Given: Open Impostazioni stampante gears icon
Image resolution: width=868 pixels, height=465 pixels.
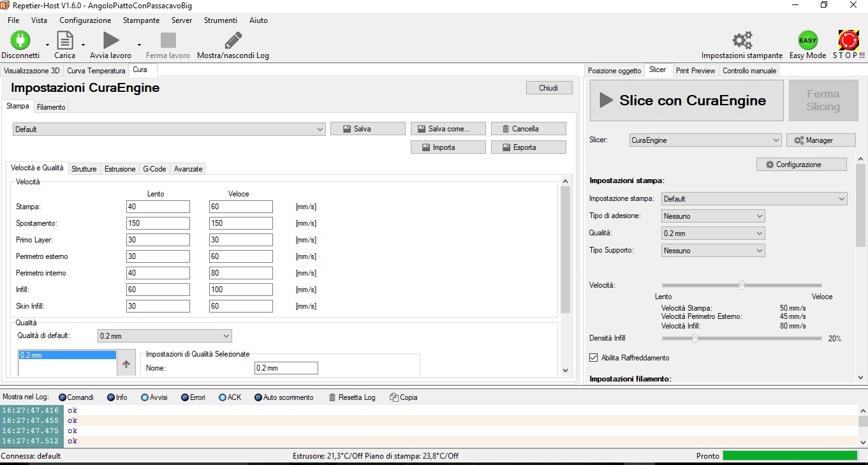Looking at the screenshot, I should click(742, 40).
